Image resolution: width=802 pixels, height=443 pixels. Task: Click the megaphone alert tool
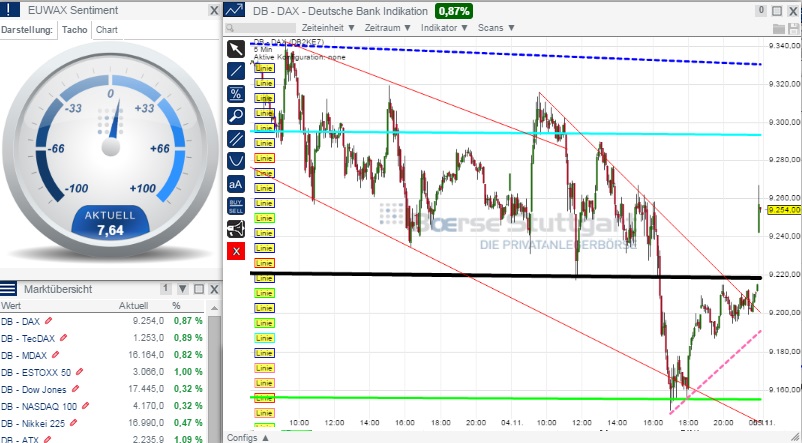236,229
